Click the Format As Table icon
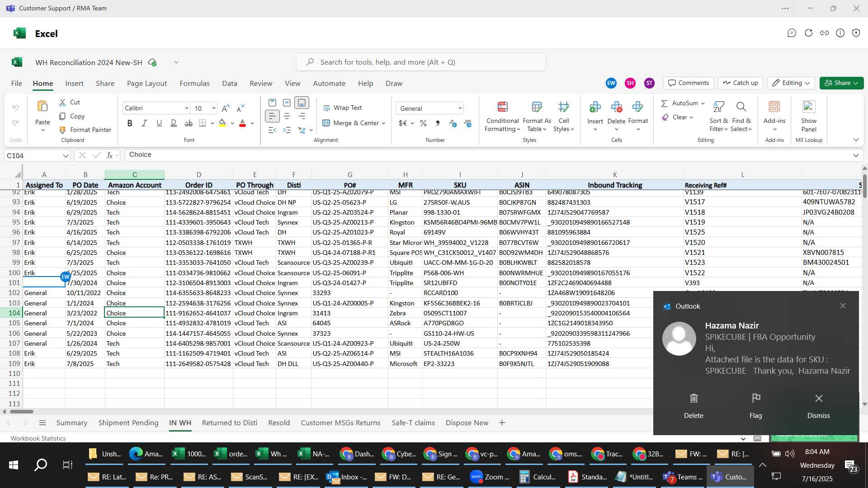Viewport: 868px width, 488px height. pos(537,107)
